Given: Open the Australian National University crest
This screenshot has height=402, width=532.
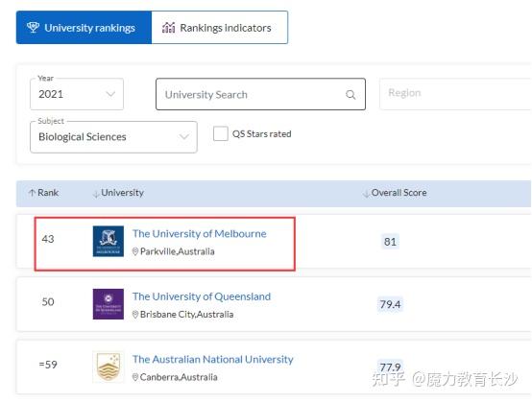Looking at the screenshot, I should tap(109, 367).
